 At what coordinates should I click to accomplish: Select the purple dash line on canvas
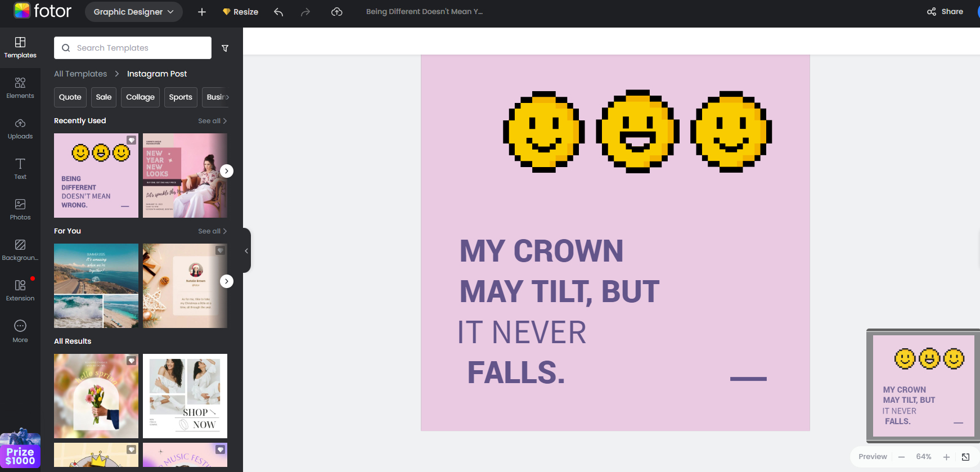(748, 379)
